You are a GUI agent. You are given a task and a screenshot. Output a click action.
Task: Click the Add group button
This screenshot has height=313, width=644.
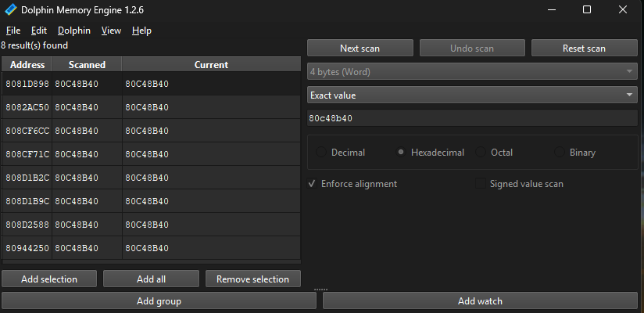159,301
